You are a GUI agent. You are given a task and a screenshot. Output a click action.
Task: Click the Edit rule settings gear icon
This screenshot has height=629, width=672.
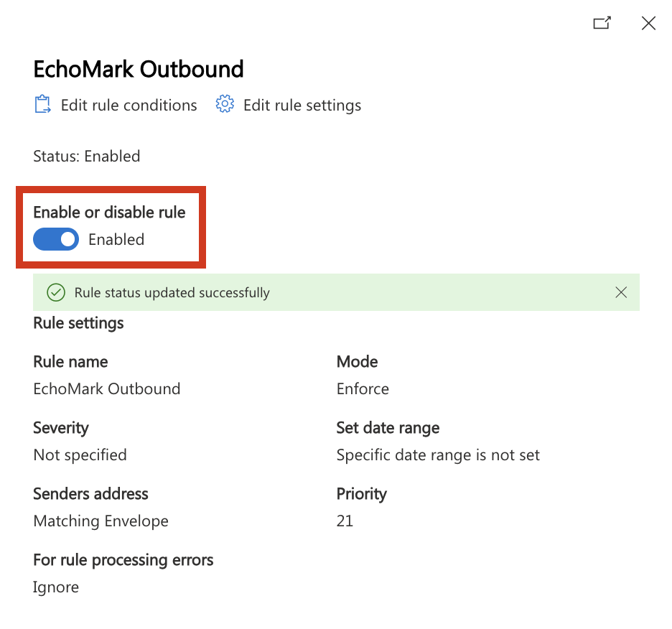point(225,104)
